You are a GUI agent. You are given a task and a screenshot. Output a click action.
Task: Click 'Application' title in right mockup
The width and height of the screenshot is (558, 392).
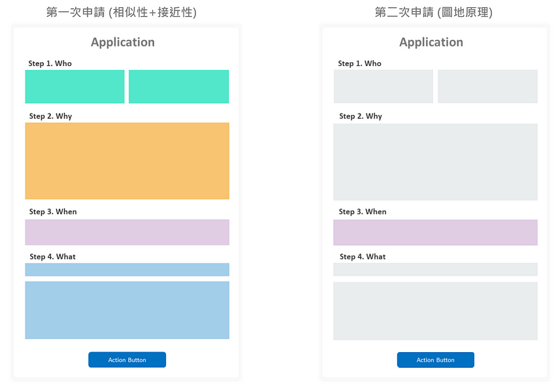click(431, 42)
